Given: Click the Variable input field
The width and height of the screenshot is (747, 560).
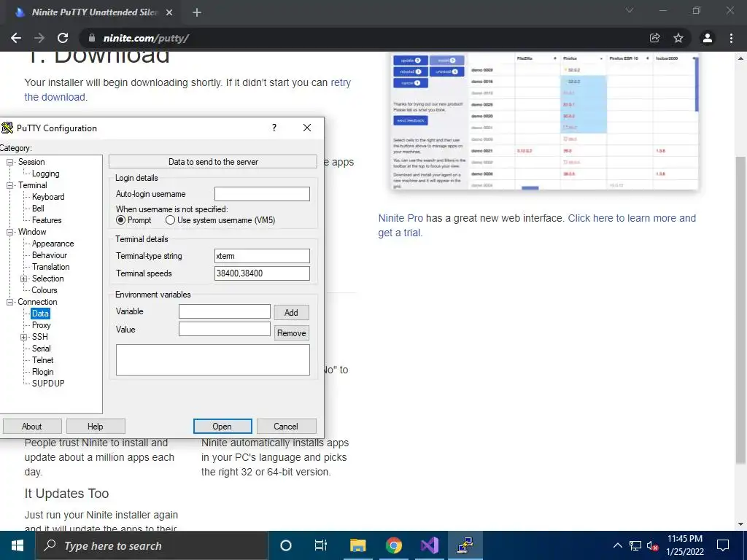Looking at the screenshot, I should tap(225, 311).
